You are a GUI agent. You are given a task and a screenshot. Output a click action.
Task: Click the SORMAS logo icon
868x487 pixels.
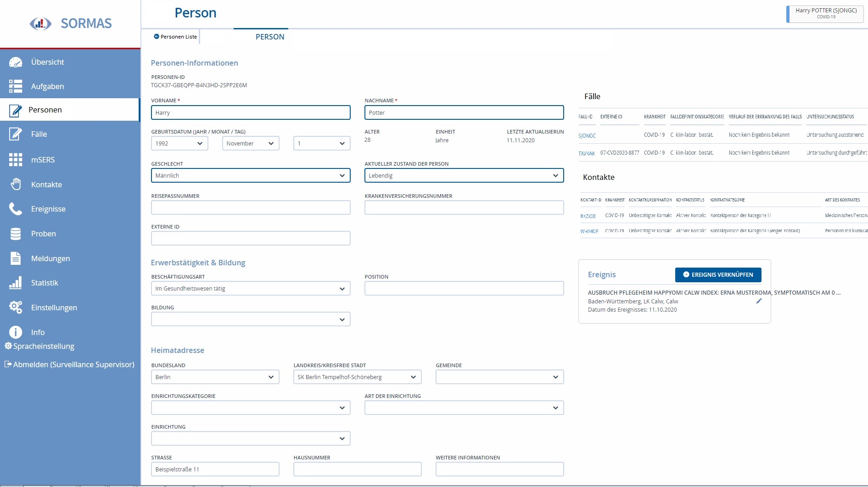(40, 23)
